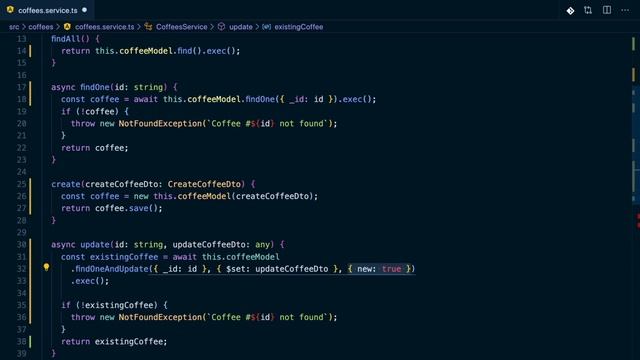Click 'findOneAndUpdate' on line 32

pyautogui.click(x=112, y=269)
